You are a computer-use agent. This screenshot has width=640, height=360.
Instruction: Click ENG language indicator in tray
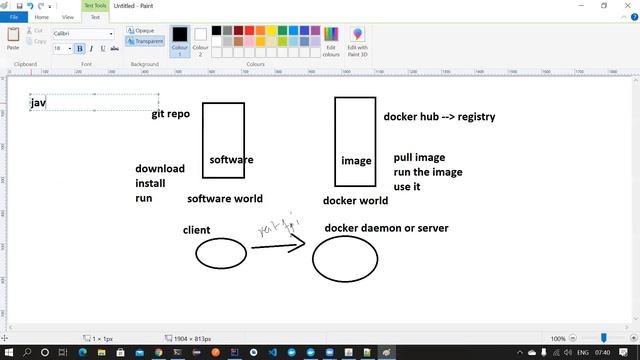coord(583,352)
